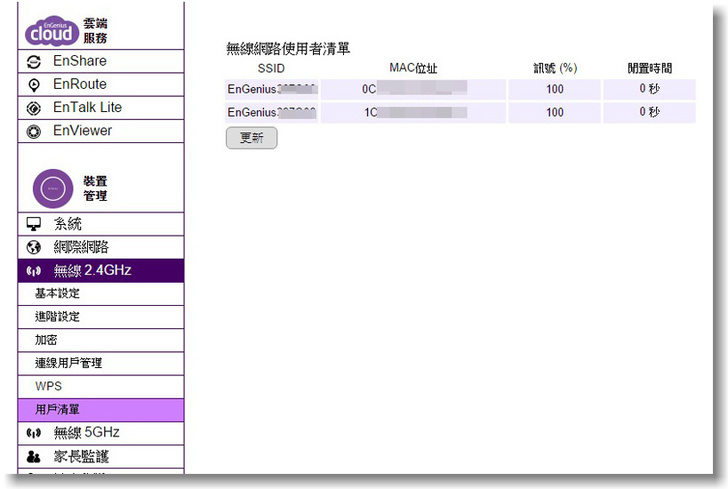Image resolution: width=728 pixels, height=489 pixels.
Task: Select the EnTalk Lite icon
Action: click(33, 108)
